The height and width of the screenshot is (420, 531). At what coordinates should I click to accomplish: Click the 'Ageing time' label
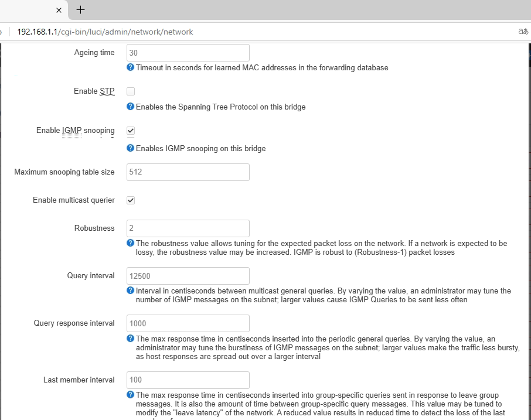pyautogui.click(x=94, y=53)
